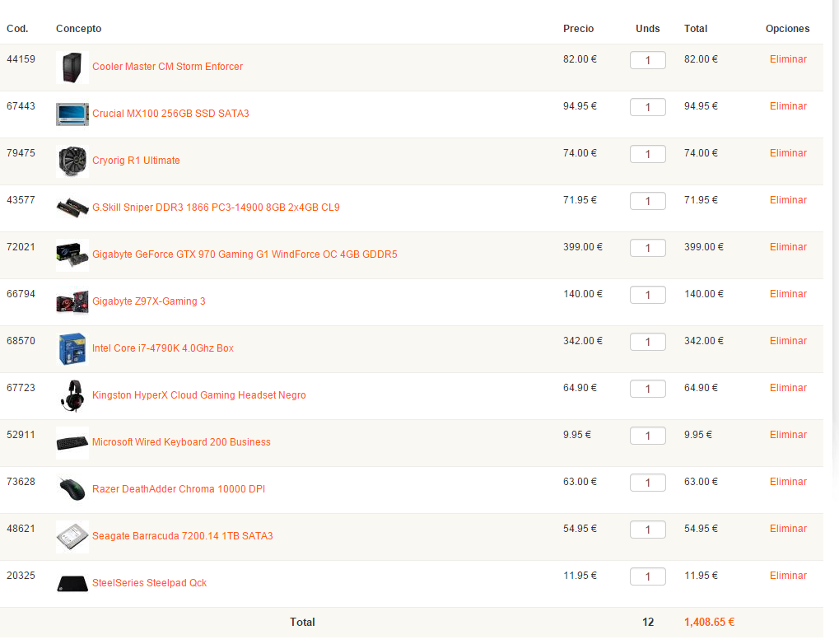Click the 342.00 € line total

tap(704, 341)
